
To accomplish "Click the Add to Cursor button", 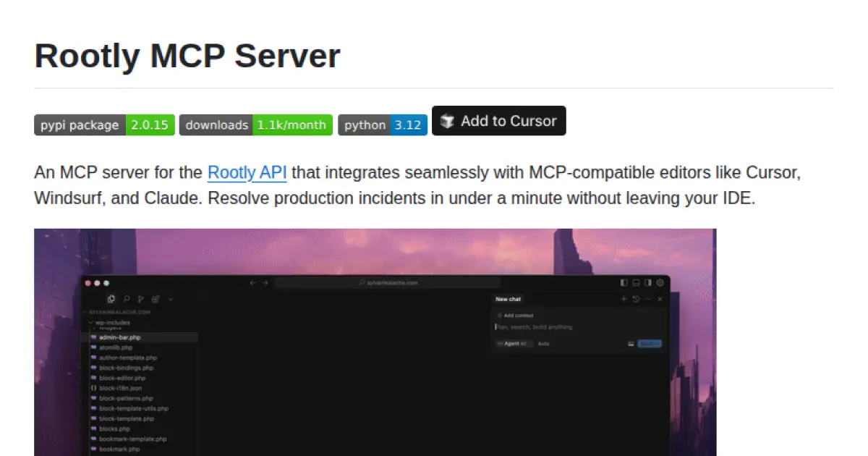I will click(498, 121).
